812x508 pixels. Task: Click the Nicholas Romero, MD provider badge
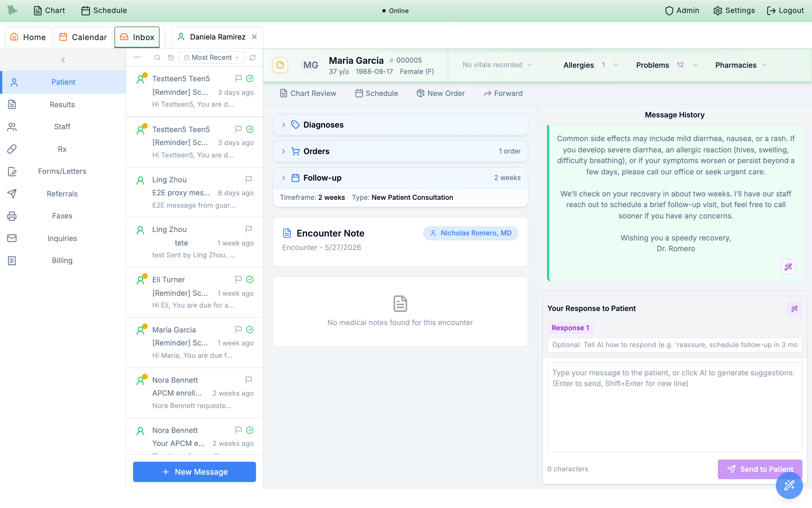coord(471,233)
